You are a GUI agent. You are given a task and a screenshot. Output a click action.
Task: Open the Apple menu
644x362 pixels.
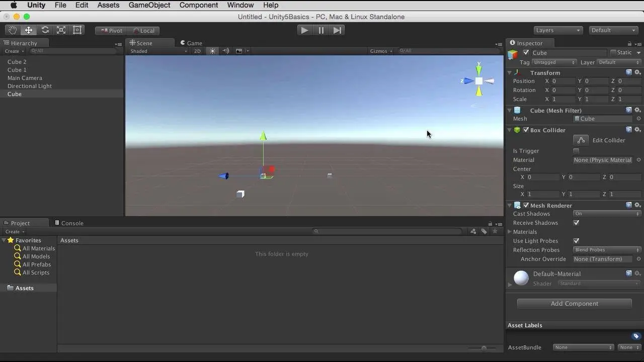(x=14, y=5)
